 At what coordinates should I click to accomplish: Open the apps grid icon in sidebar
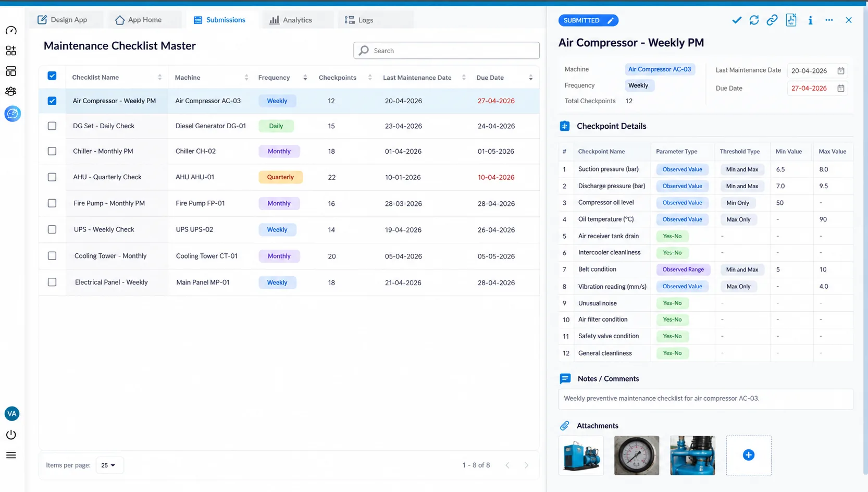11,51
